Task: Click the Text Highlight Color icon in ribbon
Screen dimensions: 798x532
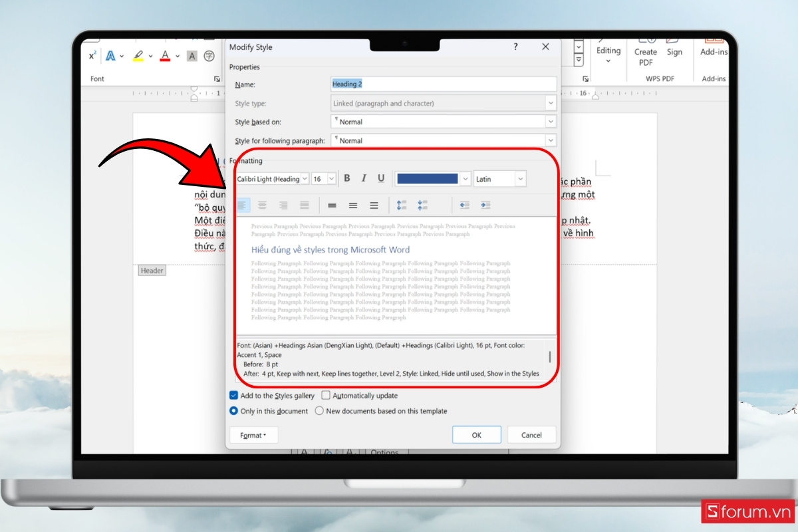Action: 138,56
